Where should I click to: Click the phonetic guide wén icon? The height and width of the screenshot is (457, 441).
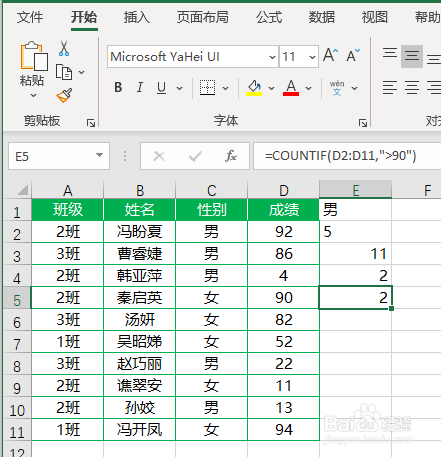coord(337,88)
